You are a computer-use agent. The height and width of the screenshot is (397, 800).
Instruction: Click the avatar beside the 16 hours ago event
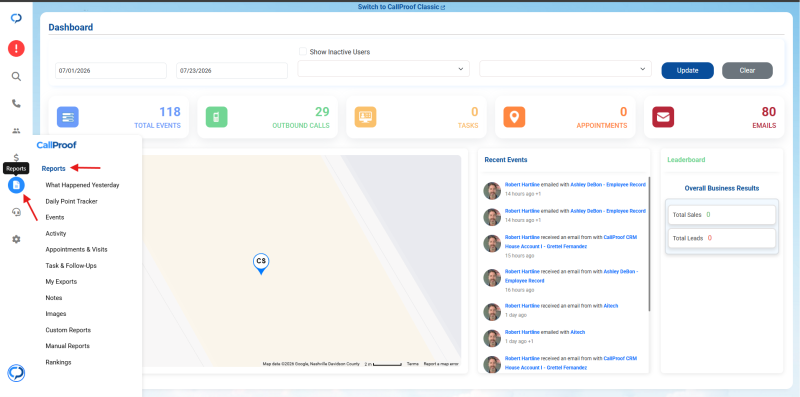click(492, 278)
